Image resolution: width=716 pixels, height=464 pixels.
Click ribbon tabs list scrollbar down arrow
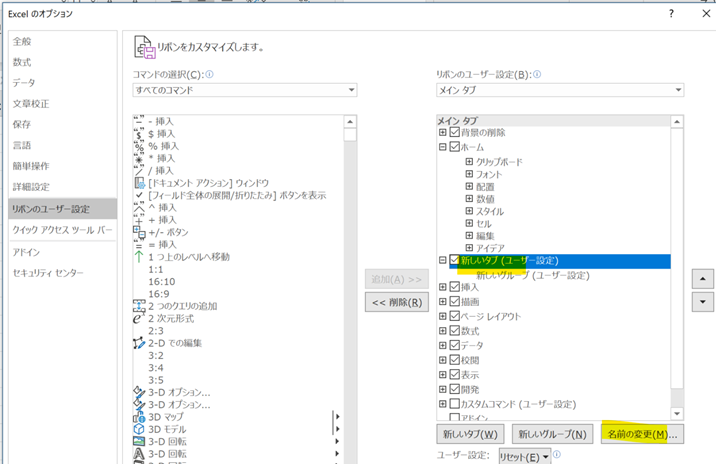pyautogui.click(x=677, y=414)
